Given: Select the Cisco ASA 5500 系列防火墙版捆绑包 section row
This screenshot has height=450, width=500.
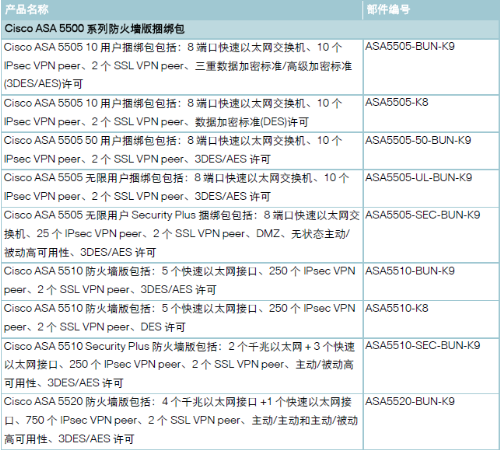Looking at the screenshot, I should coord(250,29).
